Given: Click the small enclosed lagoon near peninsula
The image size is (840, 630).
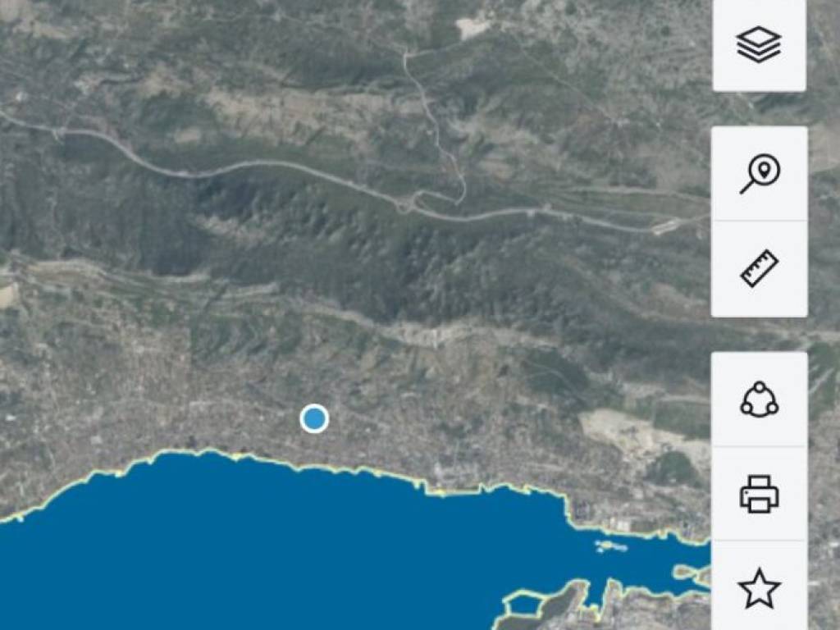Looking at the screenshot, I should 523,605.
